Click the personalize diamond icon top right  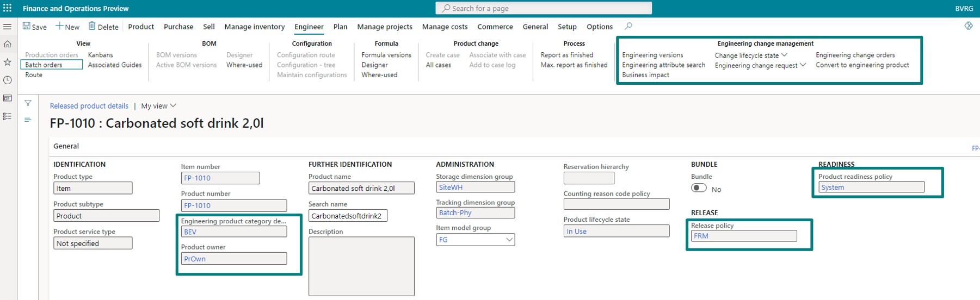pyautogui.click(x=969, y=26)
